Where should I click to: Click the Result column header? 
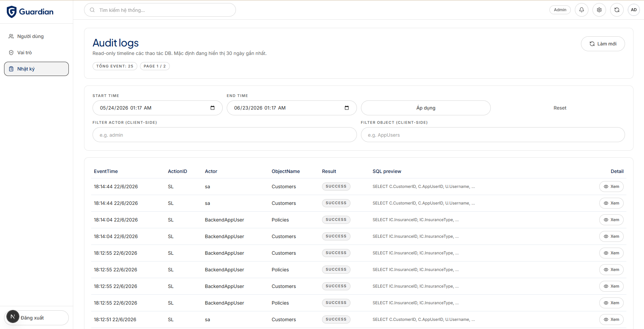point(329,171)
